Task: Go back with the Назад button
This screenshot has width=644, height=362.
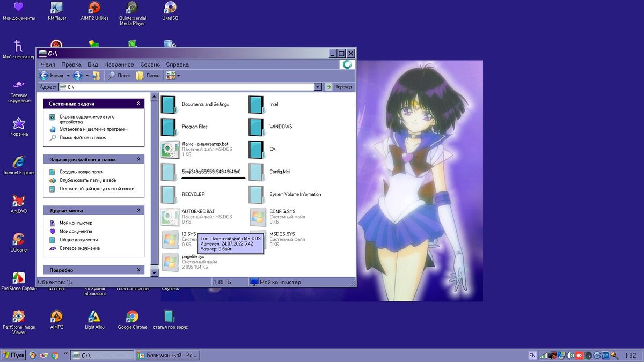Action: 52,76
